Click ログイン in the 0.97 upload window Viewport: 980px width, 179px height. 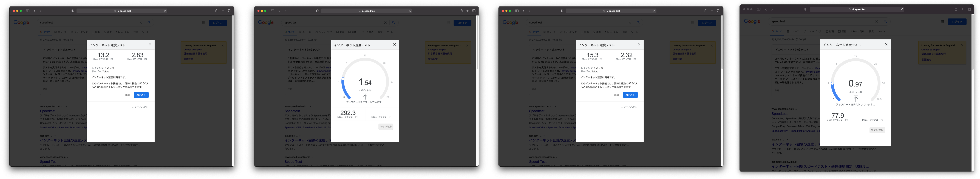(957, 22)
